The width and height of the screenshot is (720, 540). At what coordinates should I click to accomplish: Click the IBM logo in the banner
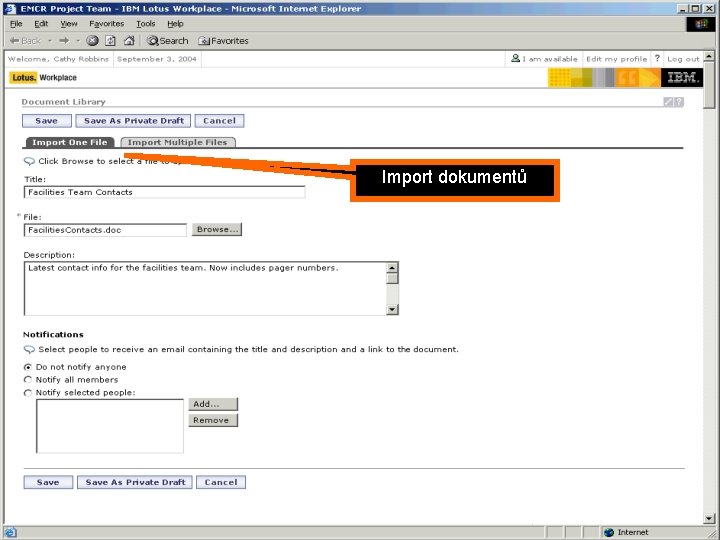682,78
